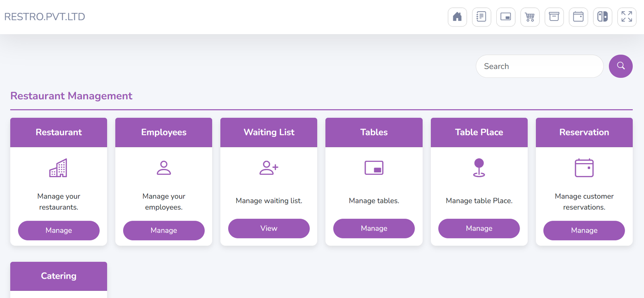Open the shopping cart icon
This screenshot has height=298, width=644.
click(x=530, y=17)
